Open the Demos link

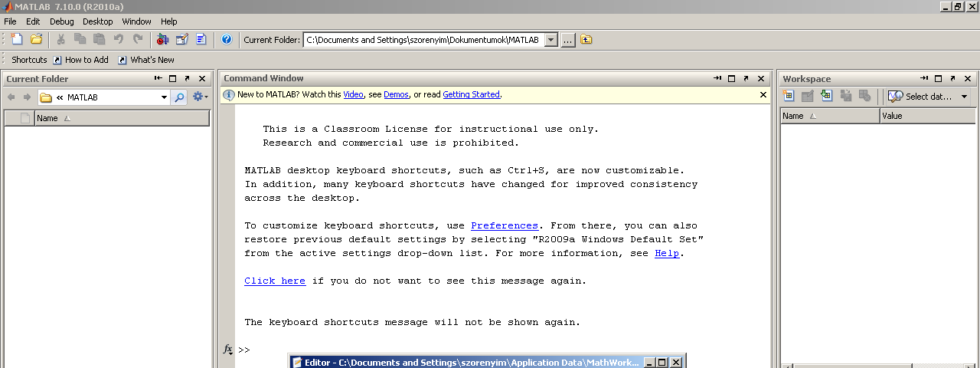[x=396, y=94]
